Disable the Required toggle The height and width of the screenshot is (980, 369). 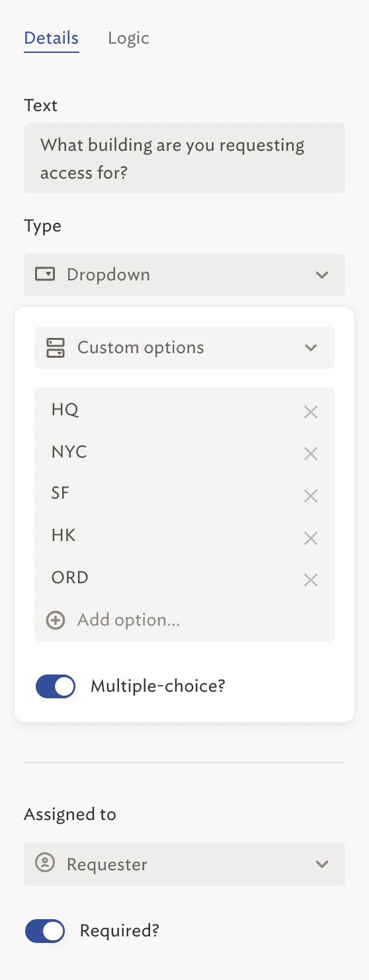[x=45, y=931]
